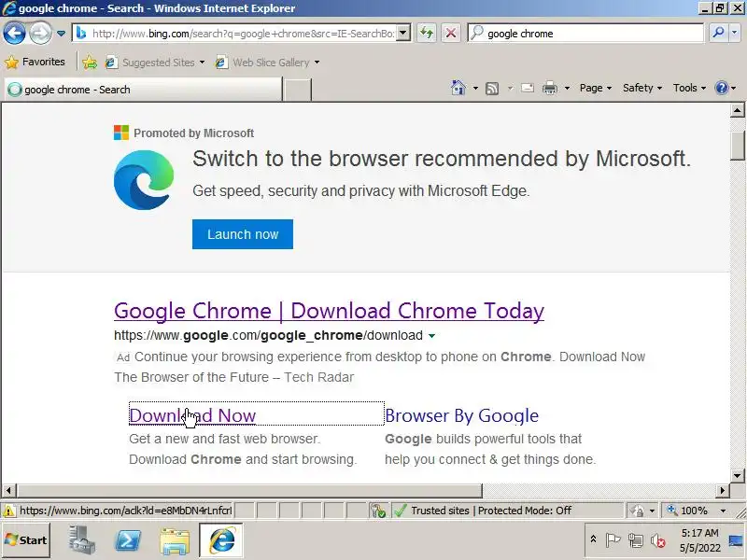
Task: Expand the Print options dropdown arrow
Action: (x=567, y=88)
